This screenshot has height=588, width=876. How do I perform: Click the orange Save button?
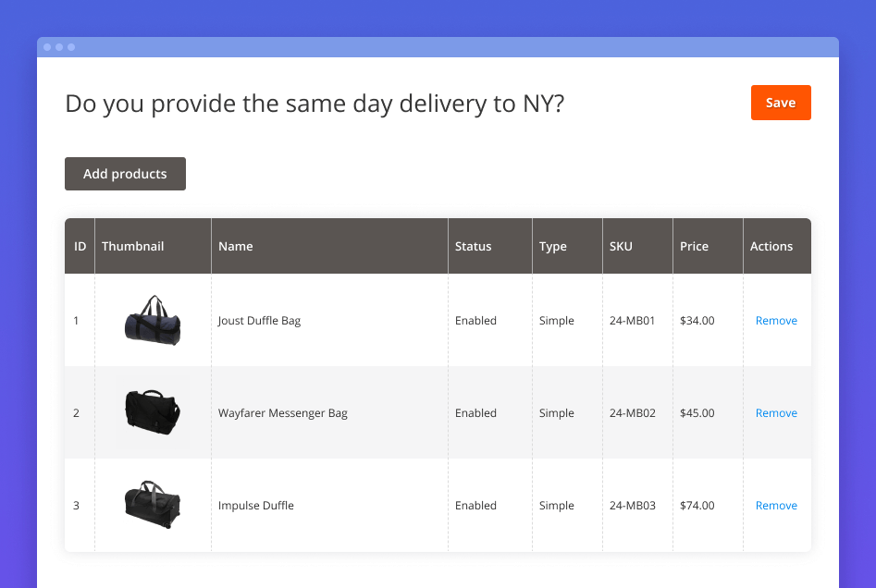pyautogui.click(x=780, y=103)
